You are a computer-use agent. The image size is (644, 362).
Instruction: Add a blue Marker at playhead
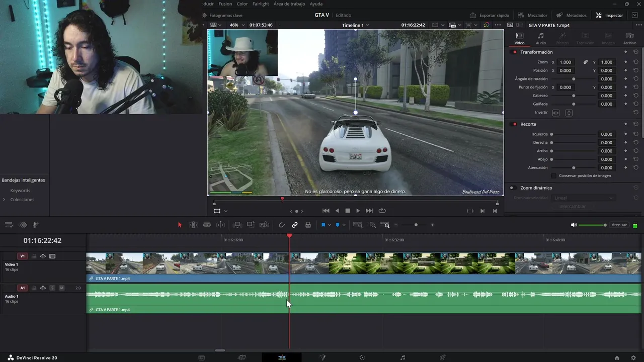click(338, 225)
